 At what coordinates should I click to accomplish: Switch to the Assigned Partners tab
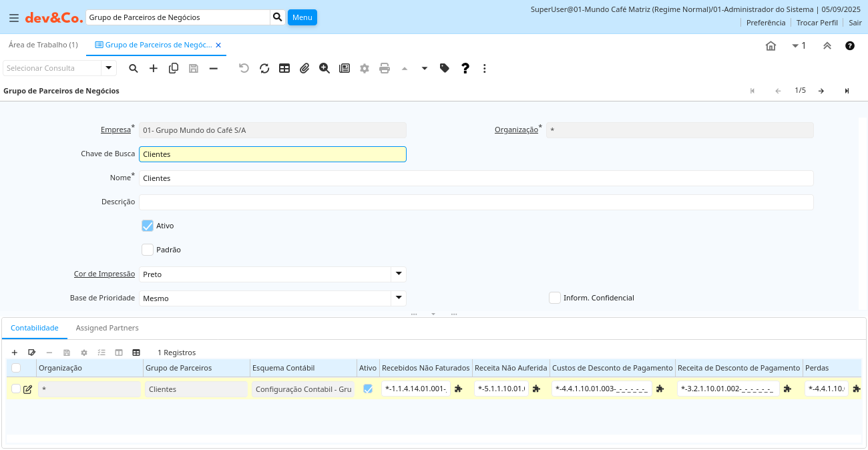(107, 328)
